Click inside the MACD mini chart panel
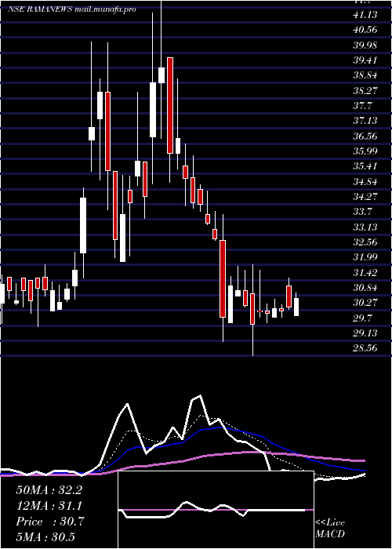 coord(216,510)
